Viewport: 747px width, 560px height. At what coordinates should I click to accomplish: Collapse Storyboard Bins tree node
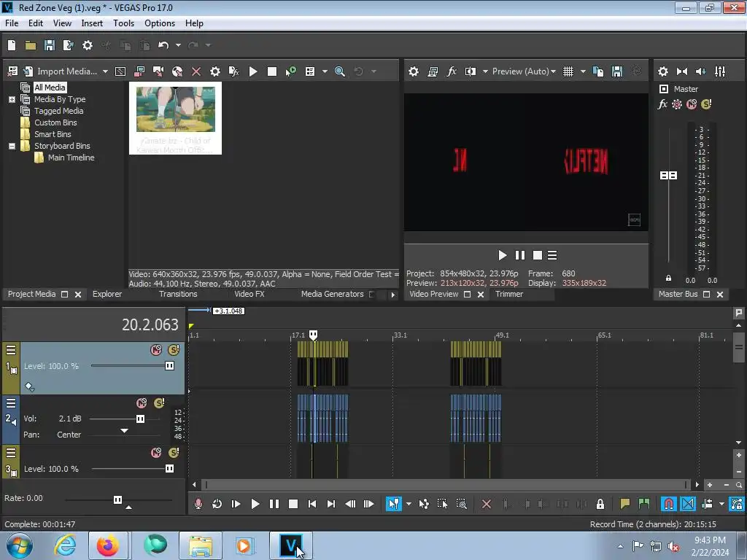(12, 146)
